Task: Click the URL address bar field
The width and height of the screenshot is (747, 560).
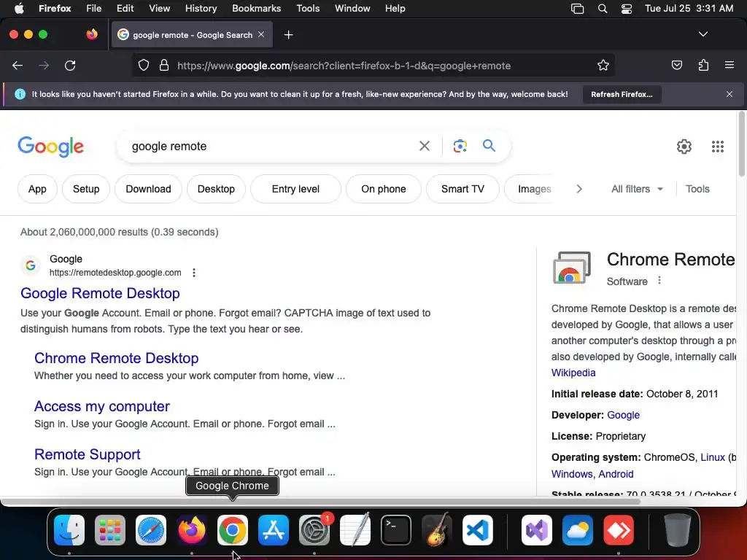Action: point(374,66)
